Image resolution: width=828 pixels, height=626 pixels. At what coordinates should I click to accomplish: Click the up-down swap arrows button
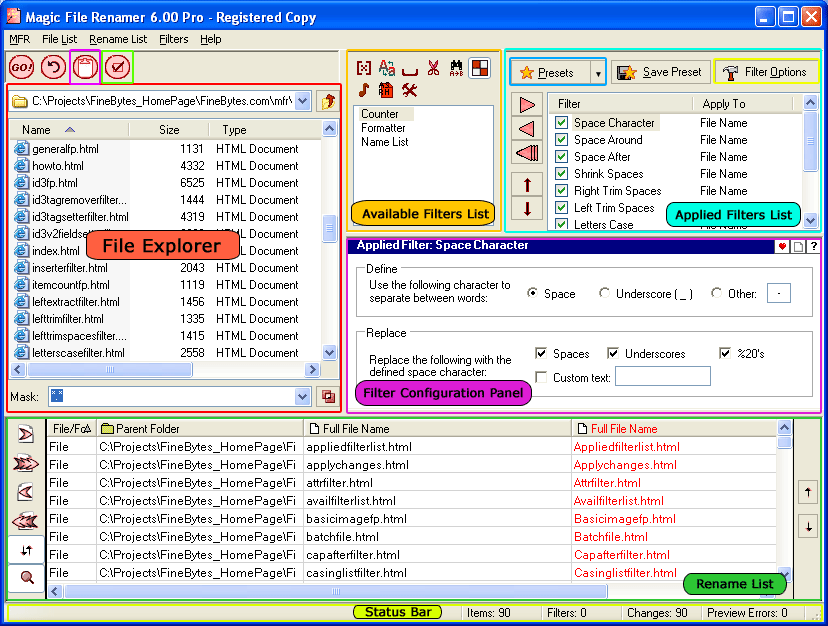(26, 550)
